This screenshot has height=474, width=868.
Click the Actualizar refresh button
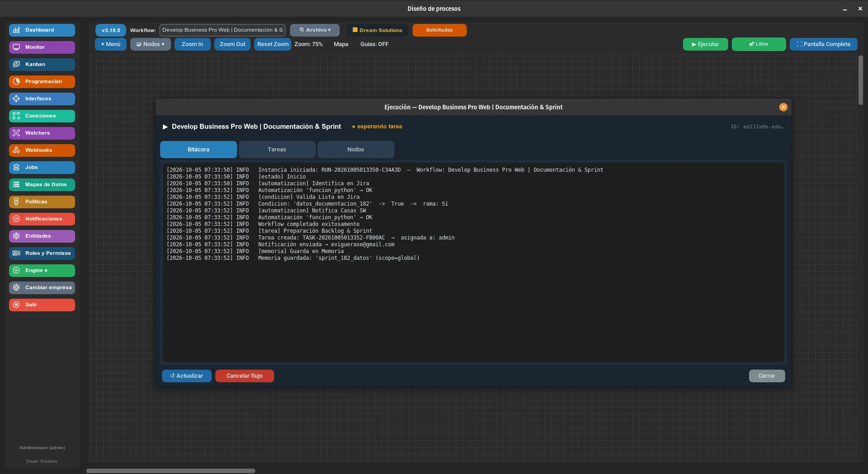pyautogui.click(x=187, y=376)
